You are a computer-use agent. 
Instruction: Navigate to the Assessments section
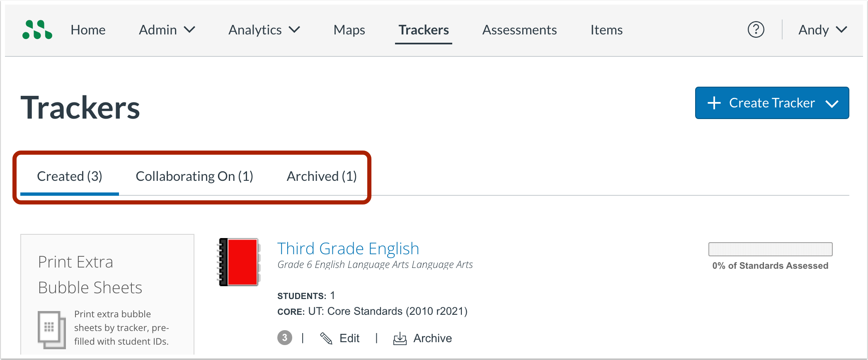point(519,29)
